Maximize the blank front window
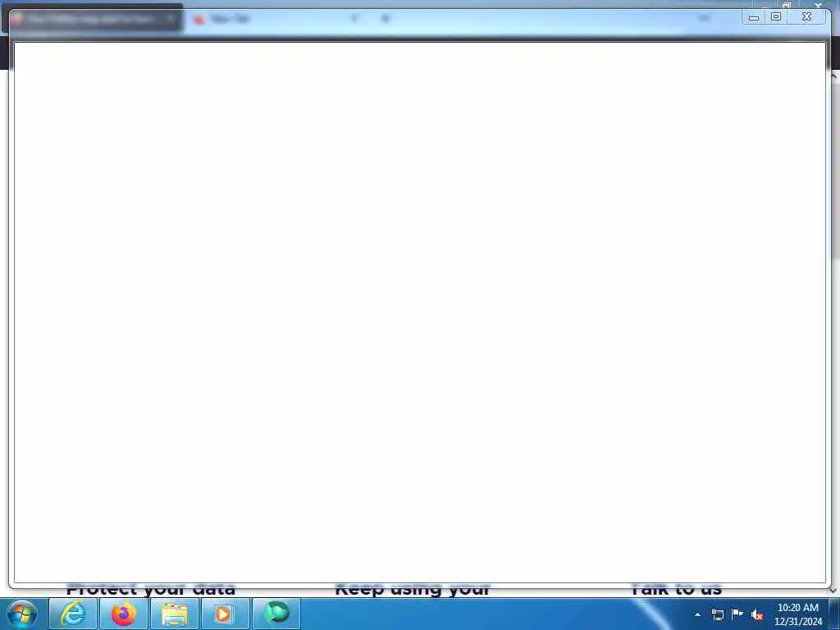Viewport: 840px width, 630px height. [776, 17]
